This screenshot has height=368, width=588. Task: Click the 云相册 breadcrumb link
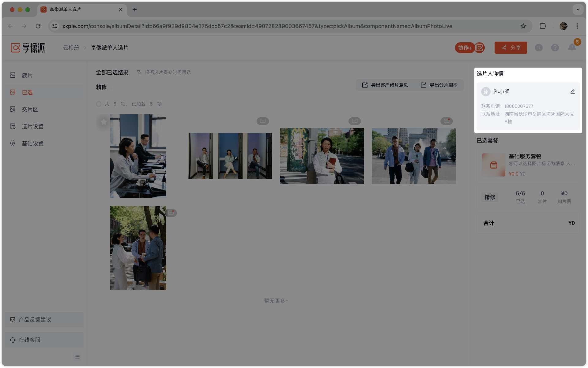(71, 48)
